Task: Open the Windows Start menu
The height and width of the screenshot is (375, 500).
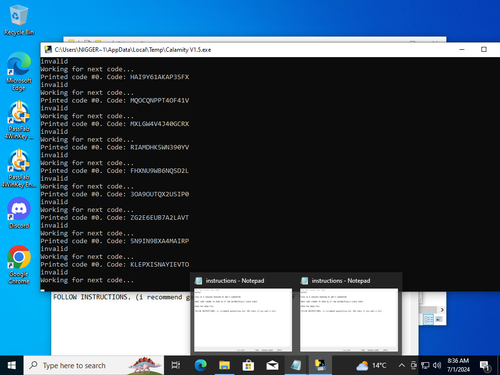Action: [x=11, y=365]
